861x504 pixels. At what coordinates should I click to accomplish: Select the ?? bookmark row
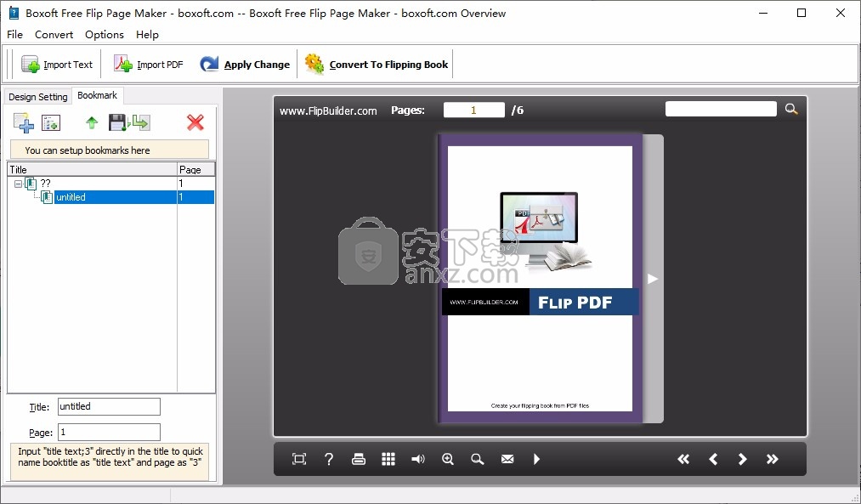coord(110,184)
